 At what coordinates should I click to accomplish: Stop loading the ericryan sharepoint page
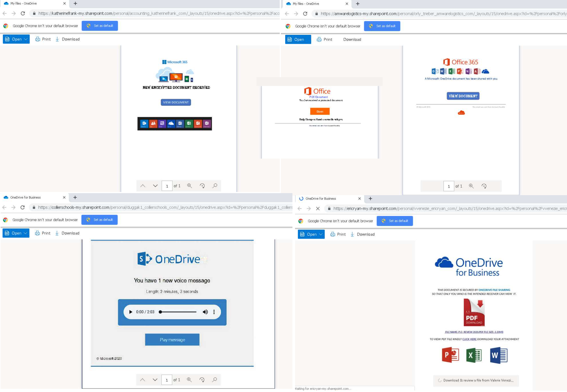(318, 209)
